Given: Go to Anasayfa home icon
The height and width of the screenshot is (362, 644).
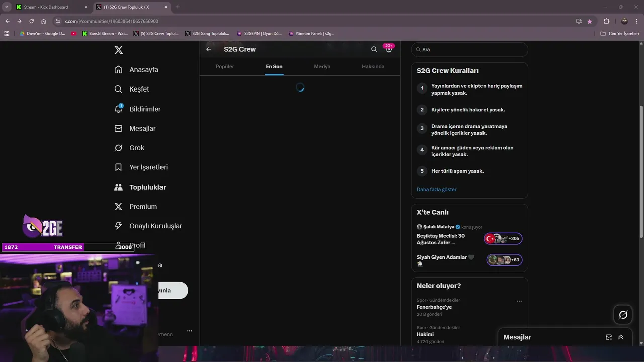Looking at the screenshot, I should 118,69.
